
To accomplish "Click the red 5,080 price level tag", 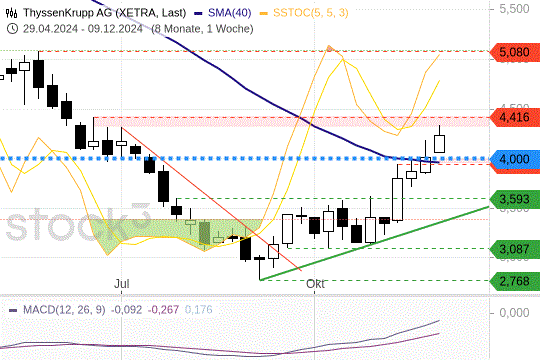I will click(515, 52).
